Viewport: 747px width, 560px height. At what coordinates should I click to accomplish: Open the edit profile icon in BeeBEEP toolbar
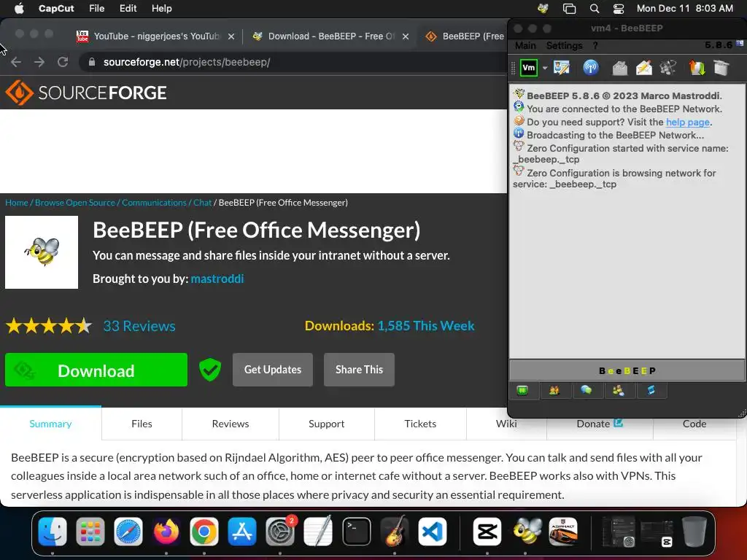562,68
